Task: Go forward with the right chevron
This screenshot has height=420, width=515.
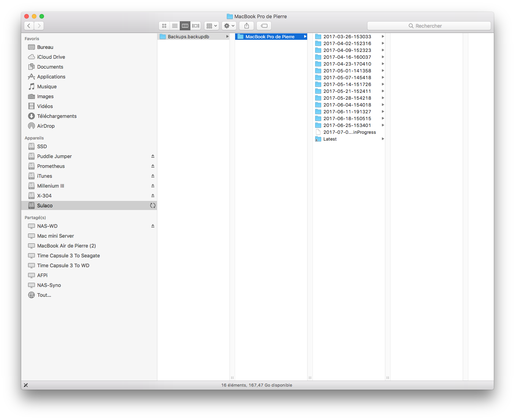Action: pos(39,26)
